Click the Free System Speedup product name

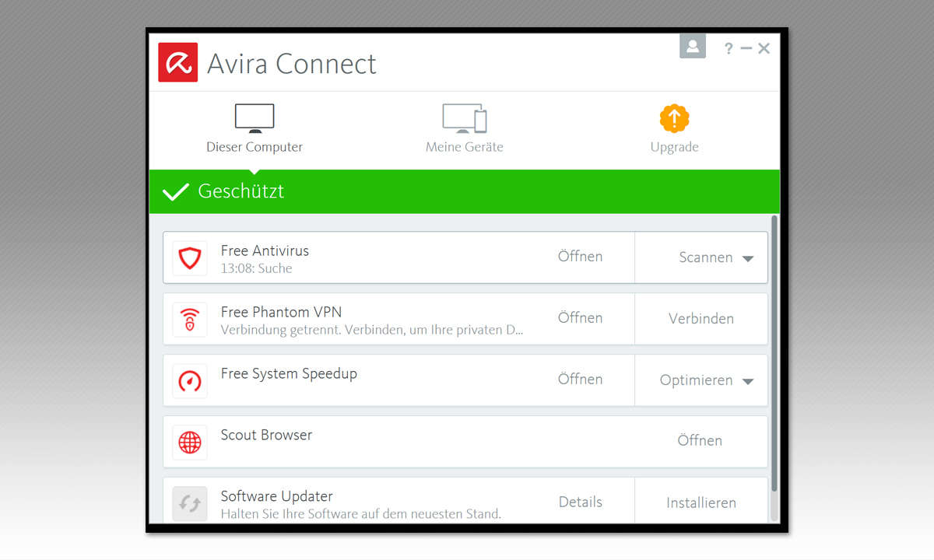289,374
